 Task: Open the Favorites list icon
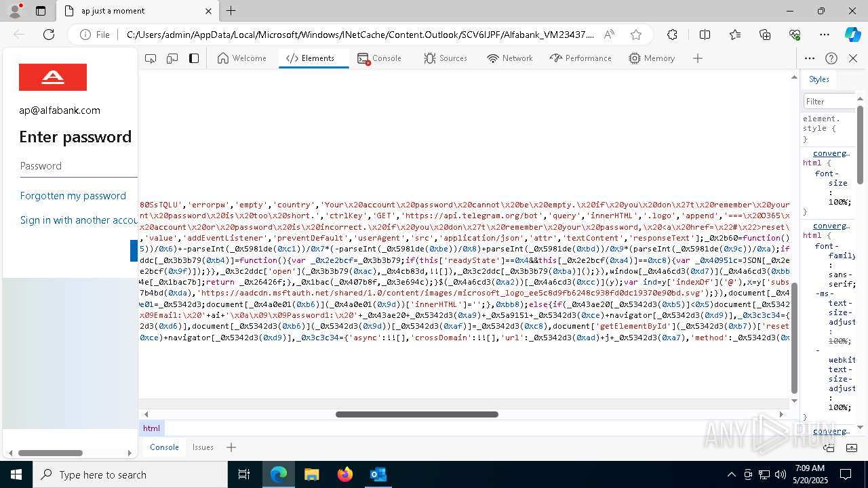tap(735, 35)
